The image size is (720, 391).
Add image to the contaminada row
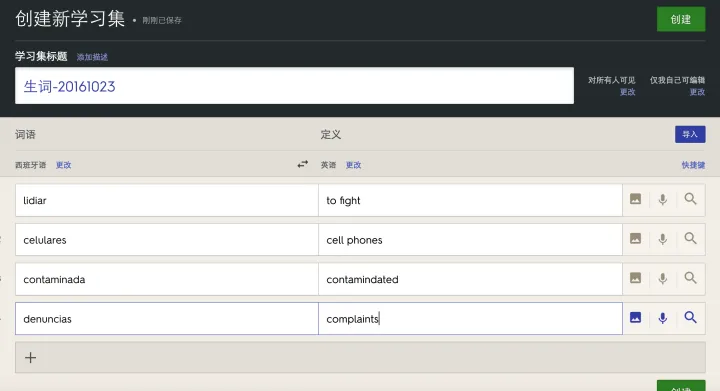click(x=636, y=278)
